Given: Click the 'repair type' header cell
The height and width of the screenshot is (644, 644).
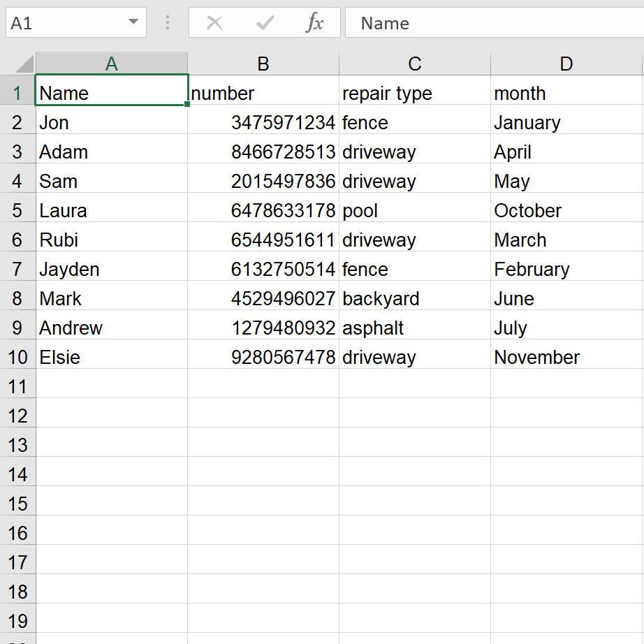Looking at the screenshot, I should 415,90.
